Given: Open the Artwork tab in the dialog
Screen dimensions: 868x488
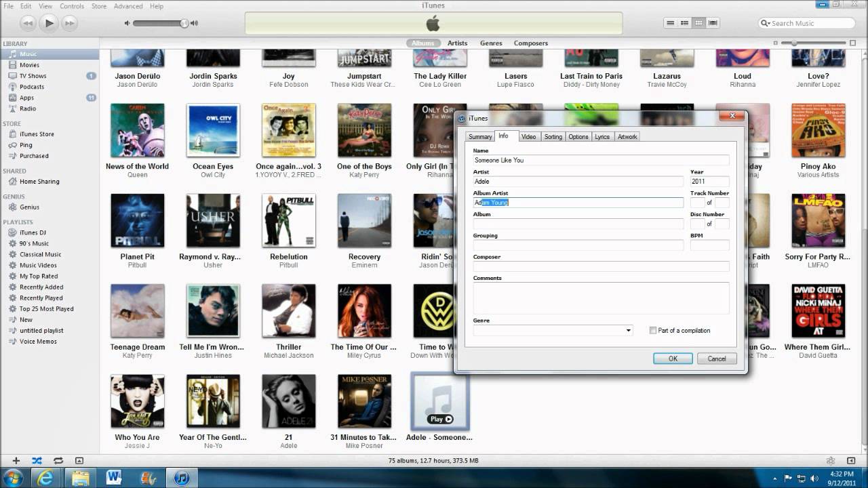Looking at the screenshot, I should pos(627,137).
